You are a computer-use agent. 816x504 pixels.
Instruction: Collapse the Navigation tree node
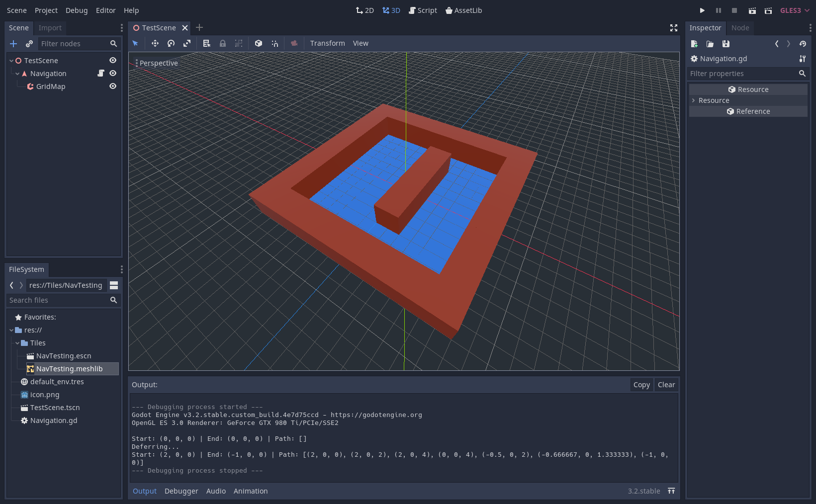click(x=17, y=74)
